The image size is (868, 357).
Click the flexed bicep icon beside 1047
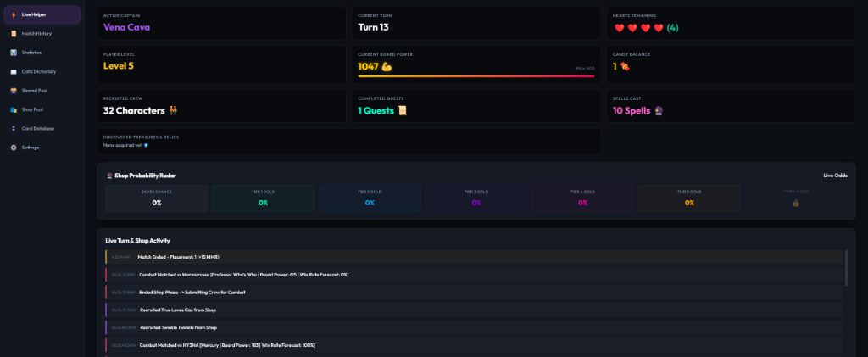[387, 66]
